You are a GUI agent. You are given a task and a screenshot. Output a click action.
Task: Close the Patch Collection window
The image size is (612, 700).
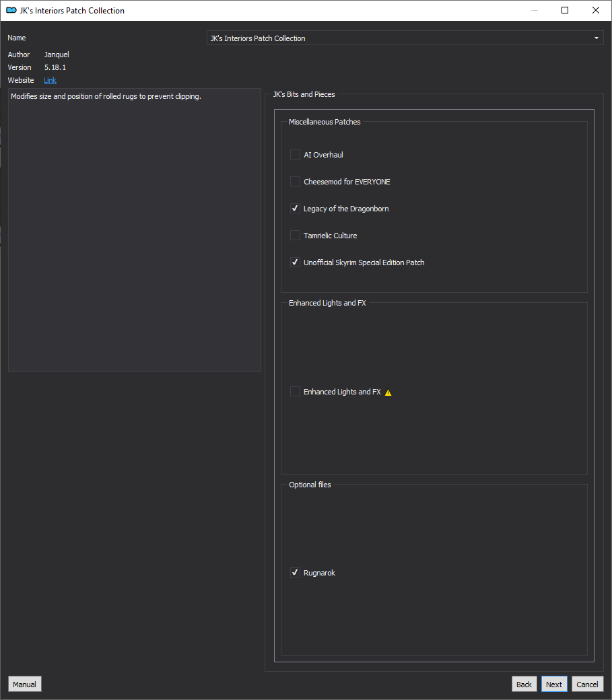[595, 10]
